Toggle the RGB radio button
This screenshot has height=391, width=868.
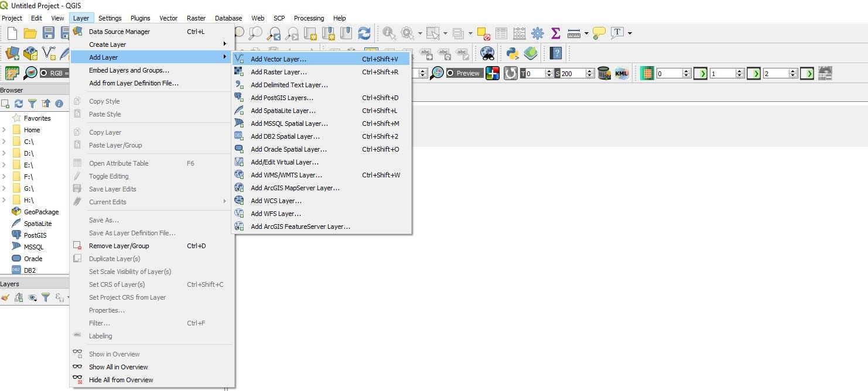pos(44,73)
